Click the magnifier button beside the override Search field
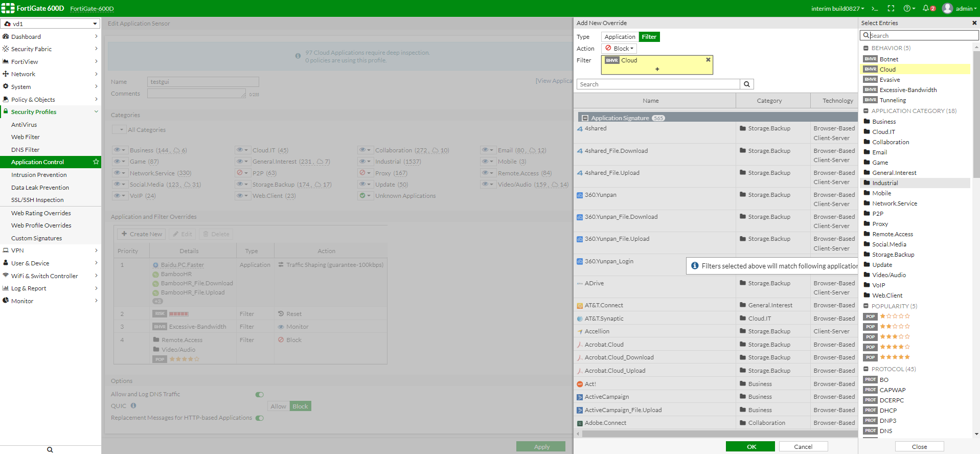 click(747, 84)
